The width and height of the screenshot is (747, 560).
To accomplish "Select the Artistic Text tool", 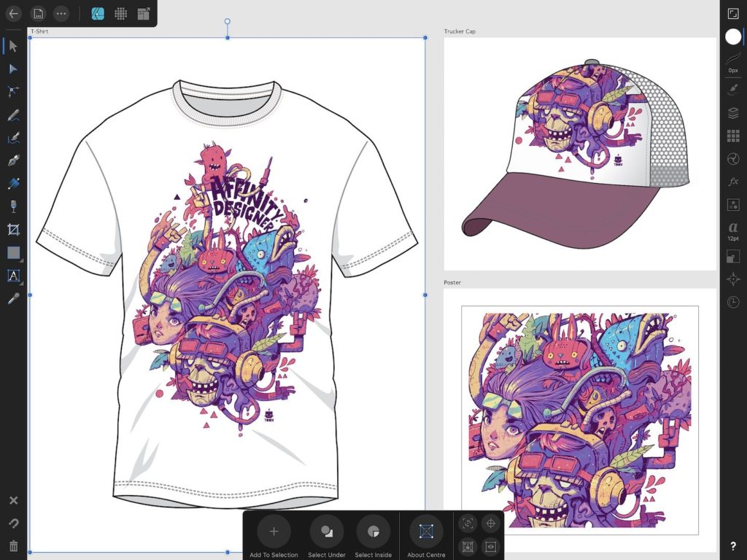I will pos(12,276).
